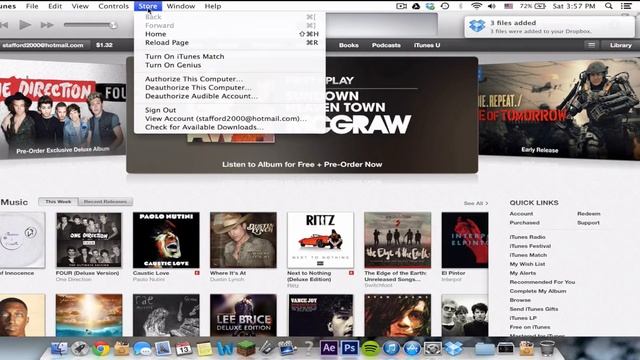This screenshot has height=360, width=640.
Task: Choose Authorize This Computer
Action: (x=230, y=79)
